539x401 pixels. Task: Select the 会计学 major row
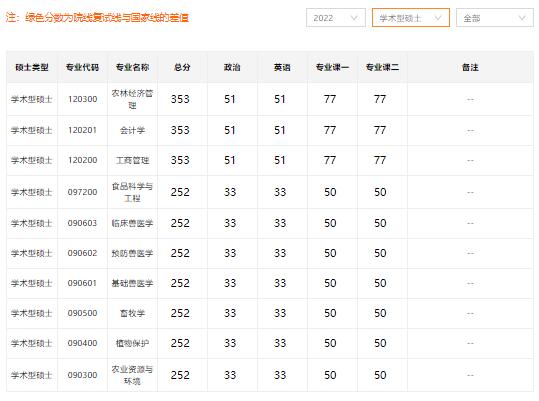[x=270, y=131]
